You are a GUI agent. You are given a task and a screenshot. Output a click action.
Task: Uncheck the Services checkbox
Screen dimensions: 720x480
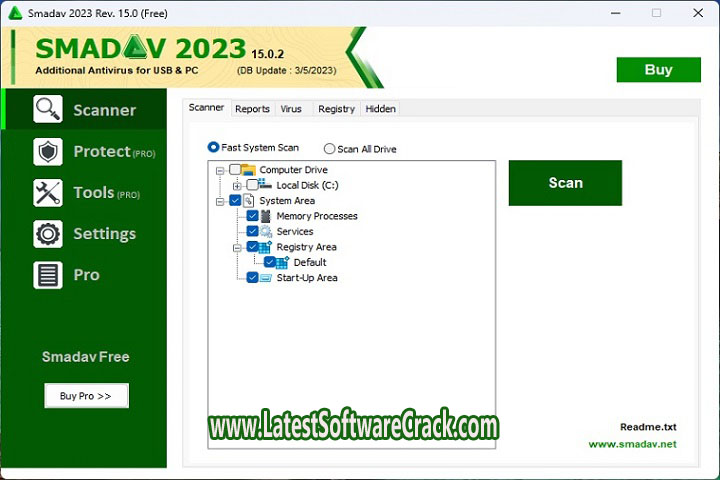point(252,232)
